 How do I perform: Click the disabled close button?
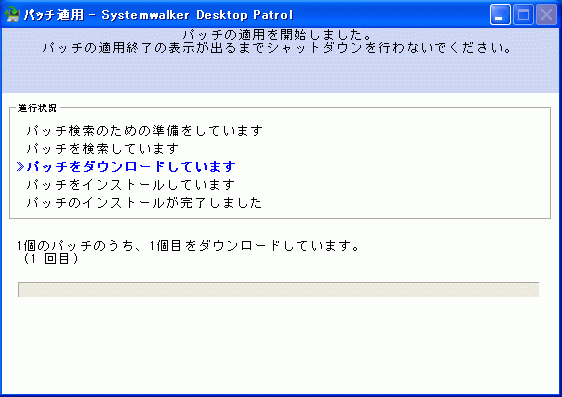(x=546, y=15)
